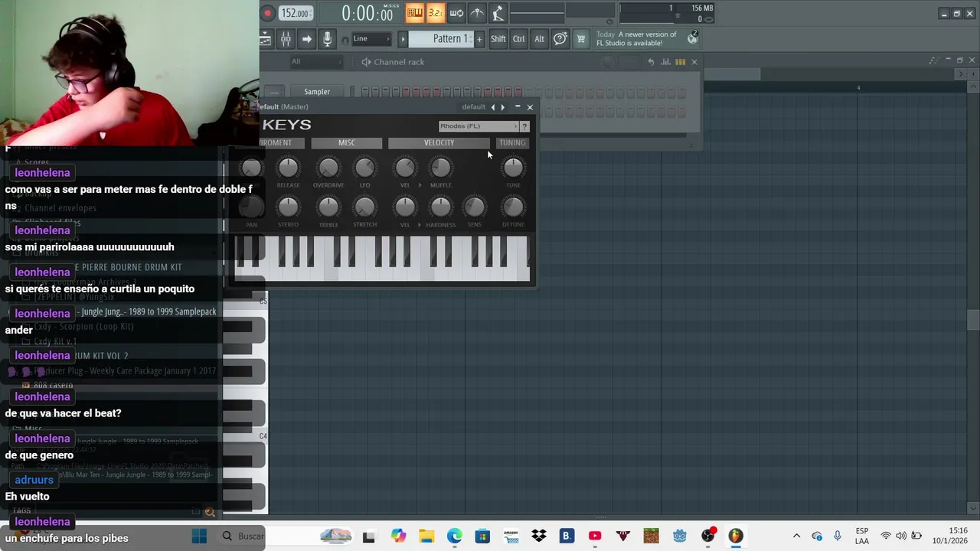980x551 pixels.
Task: Click the Windows Start button
Action: tap(199, 536)
